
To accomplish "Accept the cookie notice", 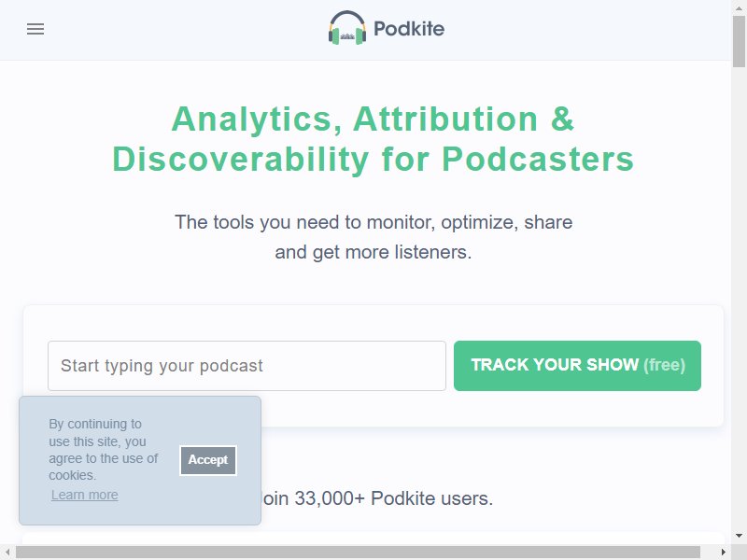I will tap(208, 460).
